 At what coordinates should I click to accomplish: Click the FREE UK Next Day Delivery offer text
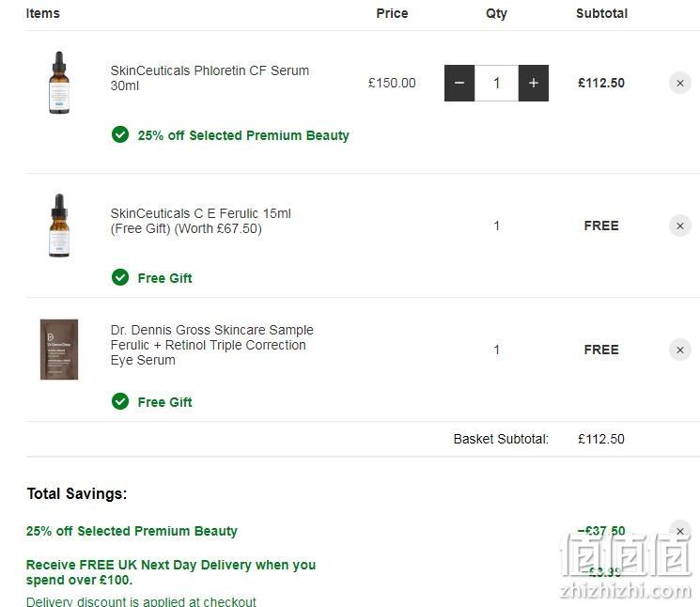pyautogui.click(x=171, y=572)
